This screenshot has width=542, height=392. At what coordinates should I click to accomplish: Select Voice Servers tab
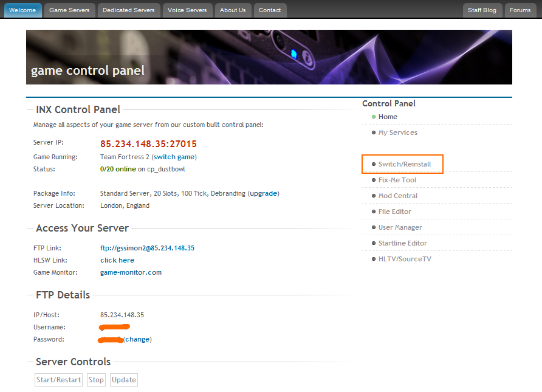[x=187, y=10]
